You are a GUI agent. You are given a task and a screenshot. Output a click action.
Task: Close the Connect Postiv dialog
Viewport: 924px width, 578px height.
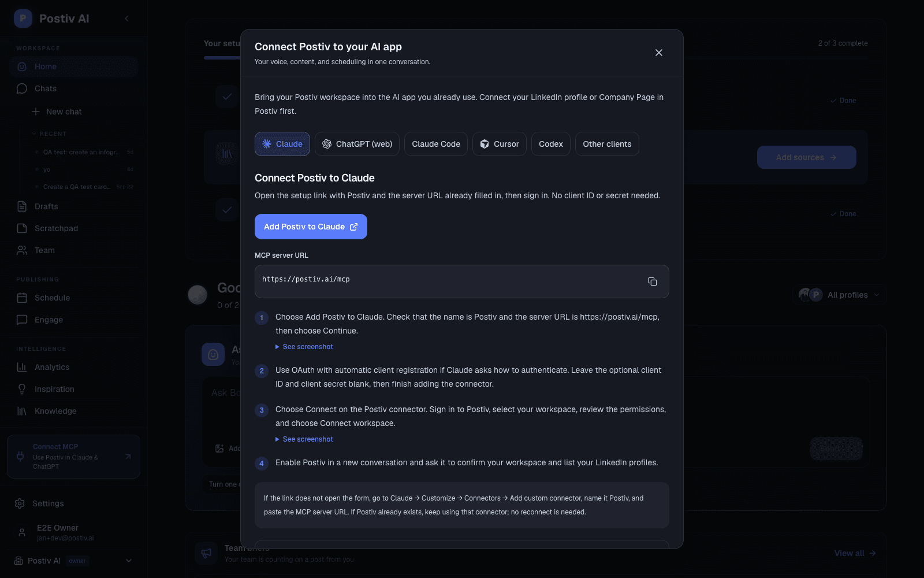pos(659,53)
